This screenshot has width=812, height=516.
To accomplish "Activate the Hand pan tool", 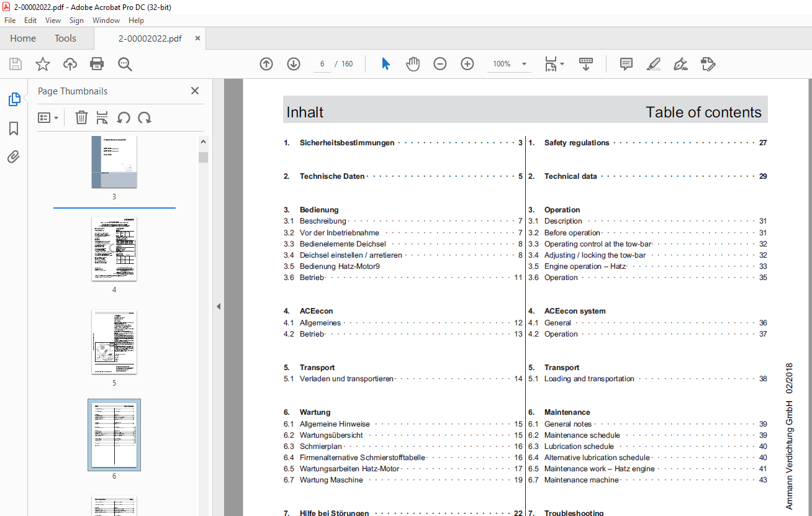I will (x=413, y=64).
